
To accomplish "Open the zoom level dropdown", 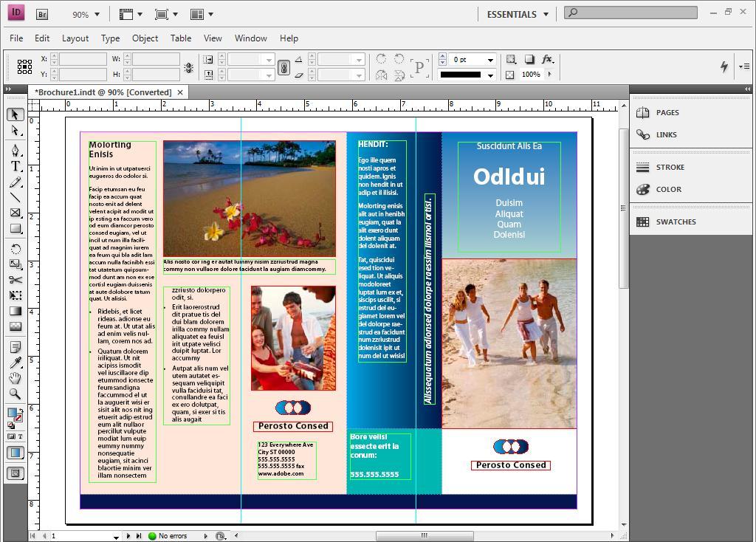I will [97, 13].
